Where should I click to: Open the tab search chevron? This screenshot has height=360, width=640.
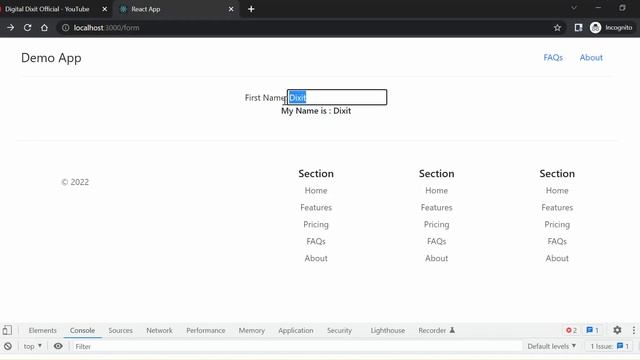574,8
